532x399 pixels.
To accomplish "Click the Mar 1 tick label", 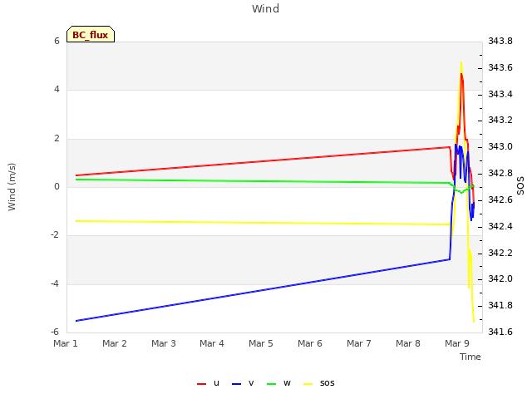I will (66, 343).
